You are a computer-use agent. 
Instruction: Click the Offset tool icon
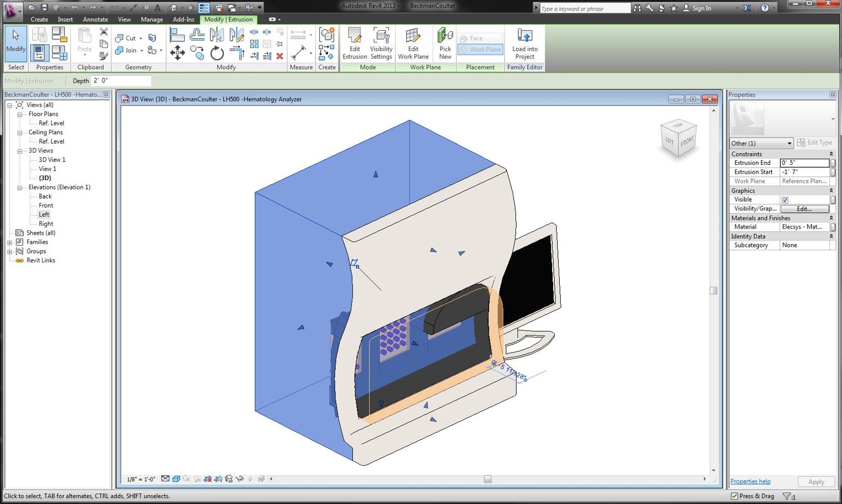pos(197,35)
